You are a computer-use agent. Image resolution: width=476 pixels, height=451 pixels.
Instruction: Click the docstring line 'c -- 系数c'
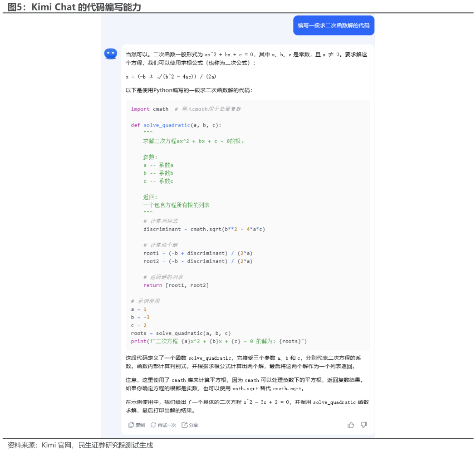(158, 181)
